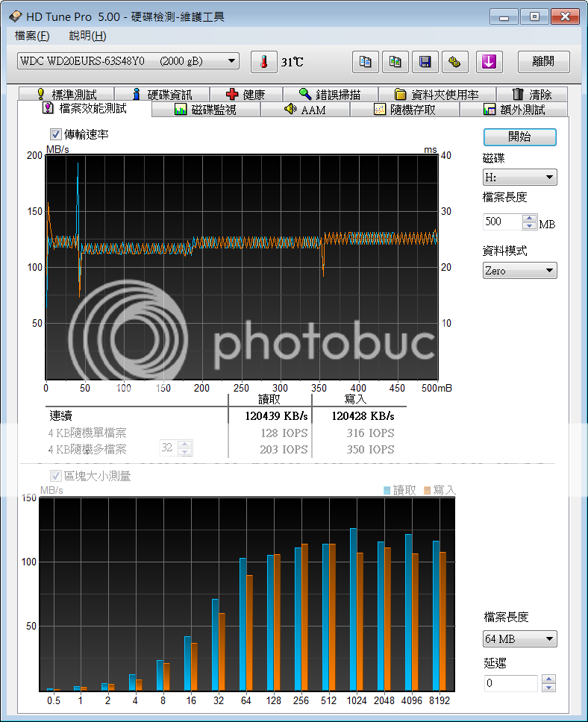The height and width of the screenshot is (722, 588).
Task: Click the 500 MB file length field
Action: coord(502,222)
